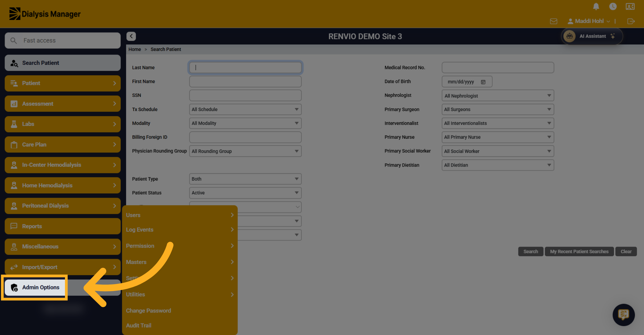Viewport: 644px width, 335px height.
Task: Open the Patient Status dropdown
Action: [x=245, y=193]
